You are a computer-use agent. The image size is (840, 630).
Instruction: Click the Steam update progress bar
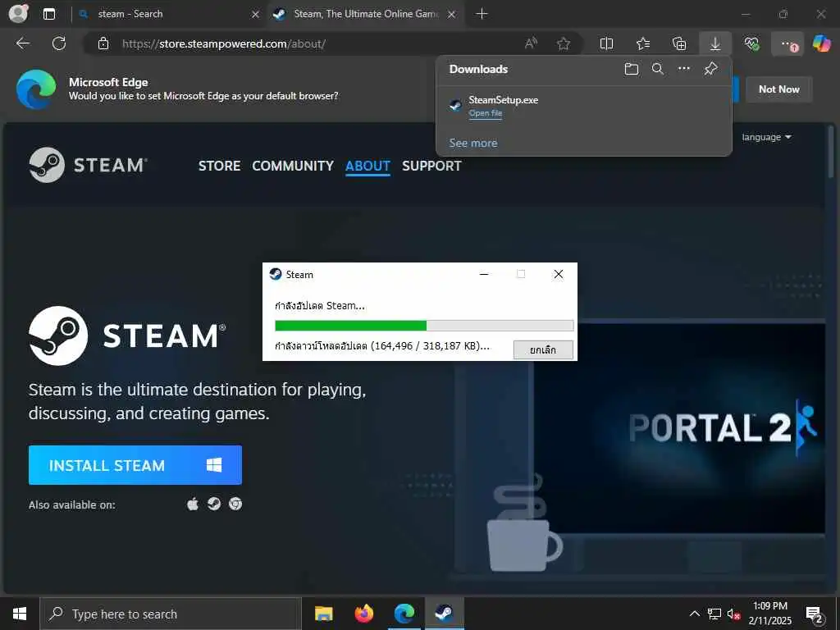click(x=424, y=325)
